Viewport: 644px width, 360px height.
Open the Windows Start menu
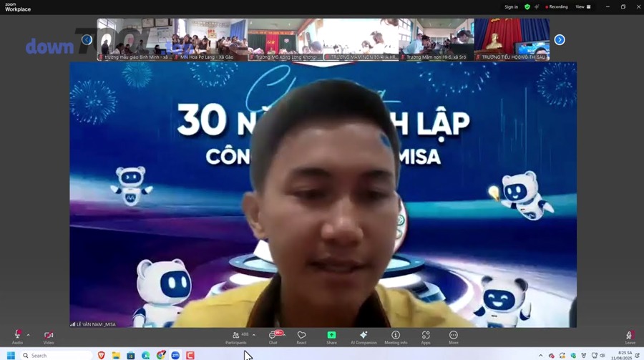point(11,356)
